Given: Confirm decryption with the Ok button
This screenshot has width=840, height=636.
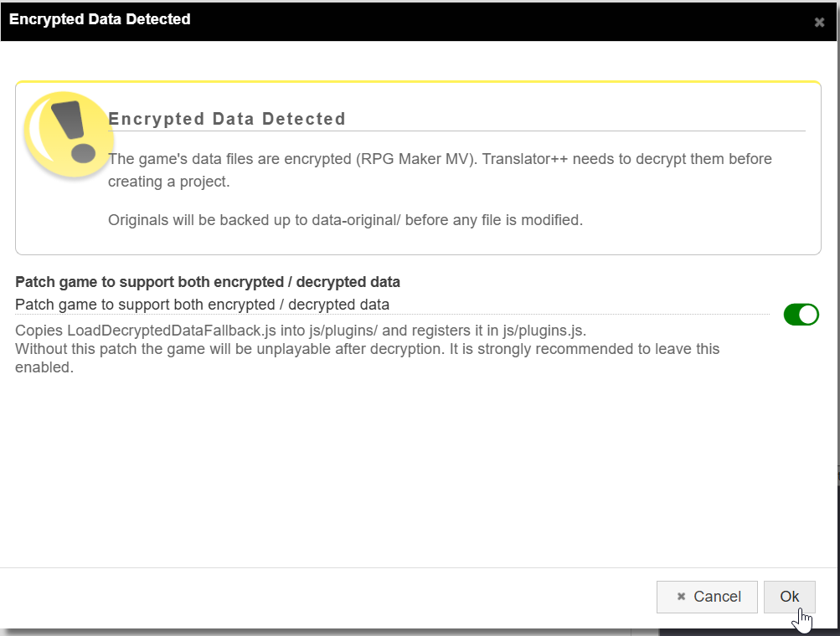Looking at the screenshot, I should point(789,597).
